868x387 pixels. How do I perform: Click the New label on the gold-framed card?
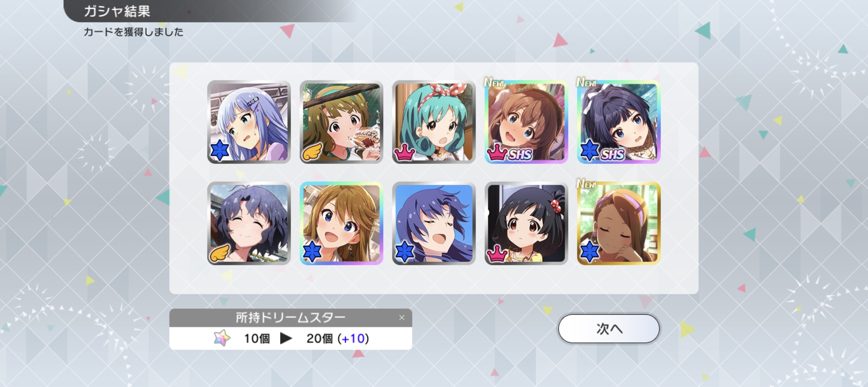tap(587, 184)
